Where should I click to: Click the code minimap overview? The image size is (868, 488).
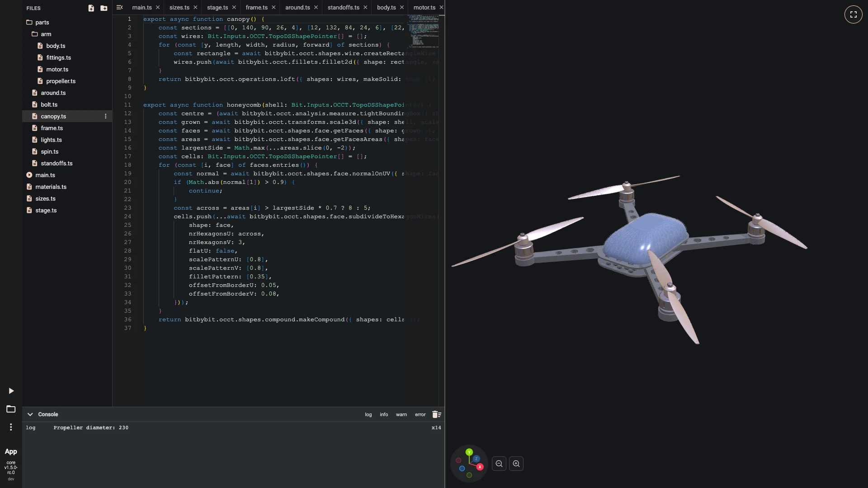(x=423, y=31)
